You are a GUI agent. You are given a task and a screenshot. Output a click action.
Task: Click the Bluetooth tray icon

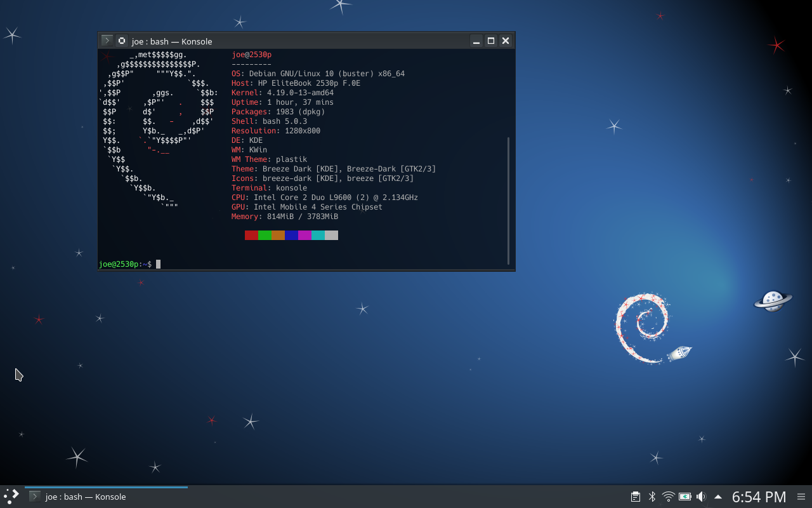(x=652, y=497)
